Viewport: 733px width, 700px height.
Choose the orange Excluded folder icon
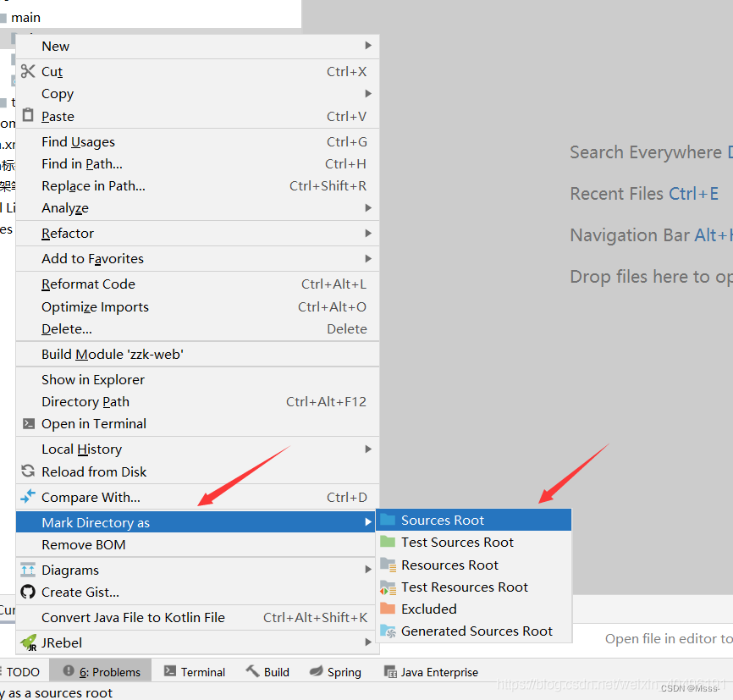click(x=388, y=609)
